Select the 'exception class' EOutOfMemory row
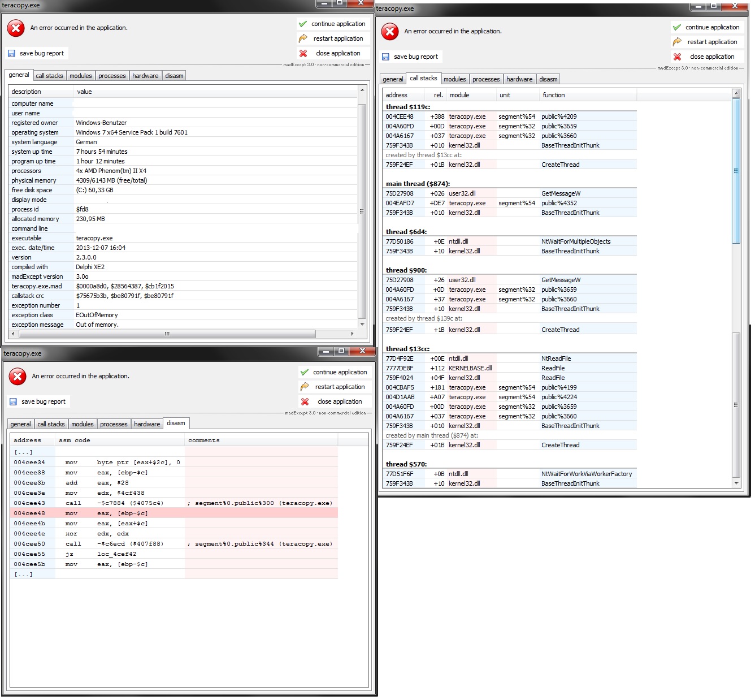755x700 pixels. tap(183, 315)
